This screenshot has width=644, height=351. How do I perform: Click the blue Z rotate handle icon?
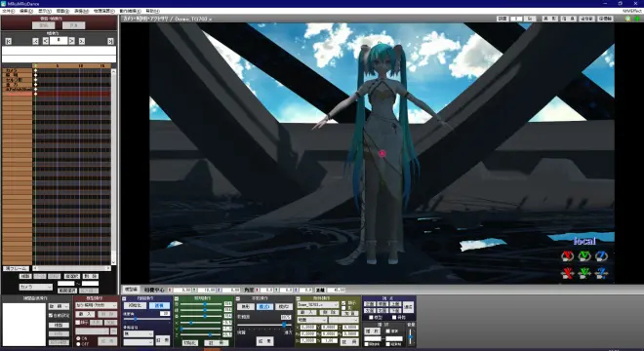tap(602, 256)
